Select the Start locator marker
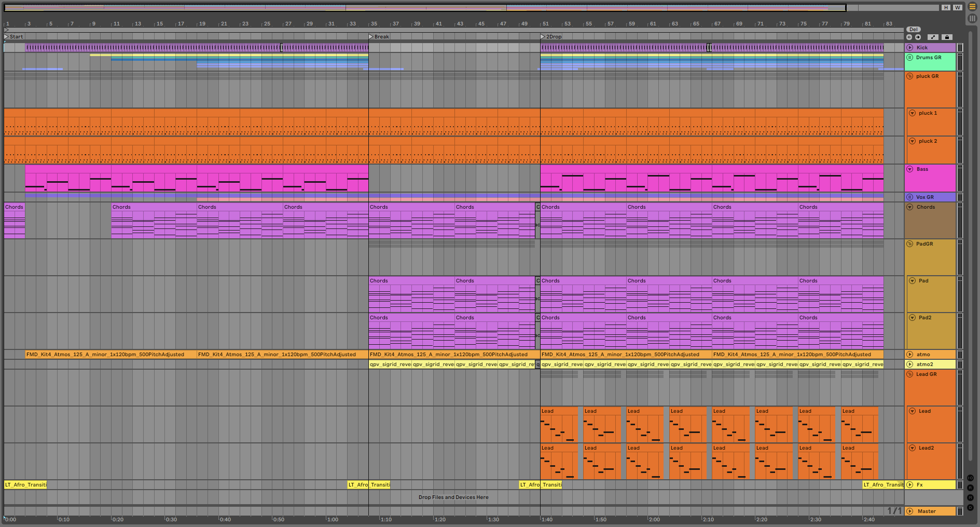Screen dimensions: 980x527 [13, 37]
